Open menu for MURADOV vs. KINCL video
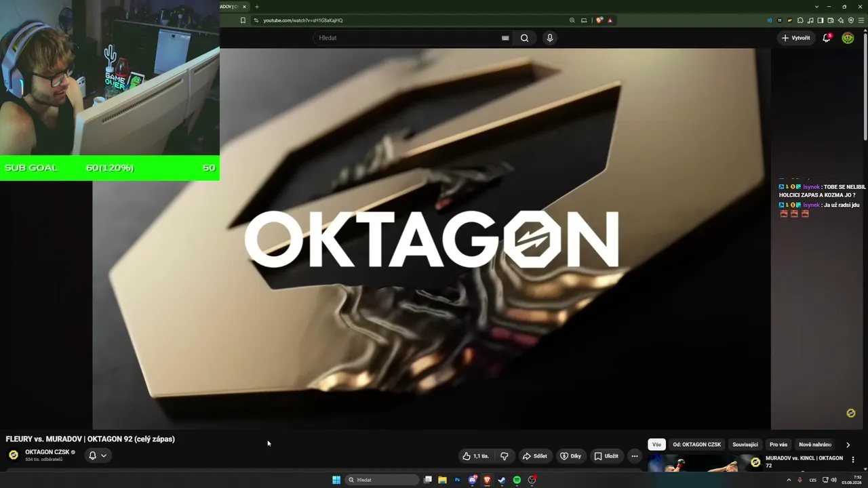The height and width of the screenshot is (488, 868). coord(853,460)
